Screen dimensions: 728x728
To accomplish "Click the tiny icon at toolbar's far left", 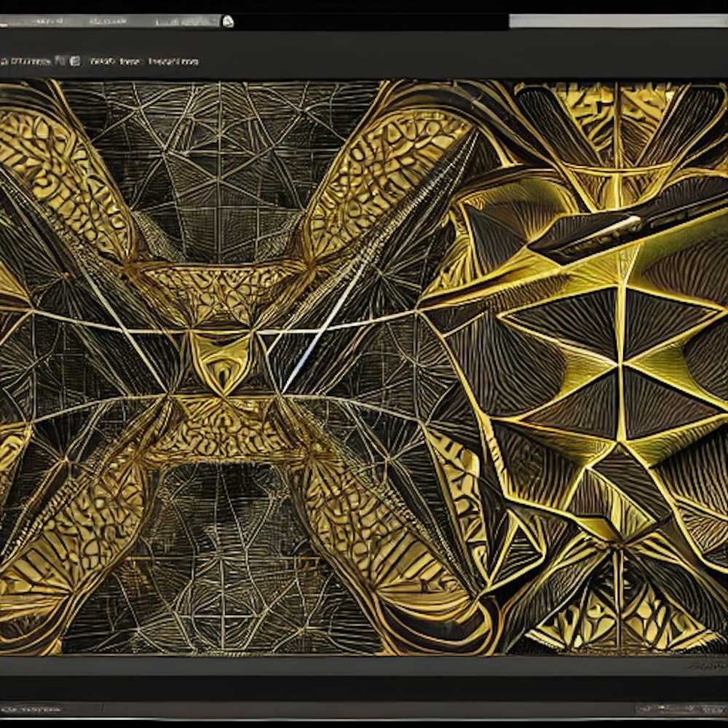I will point(3,62).
